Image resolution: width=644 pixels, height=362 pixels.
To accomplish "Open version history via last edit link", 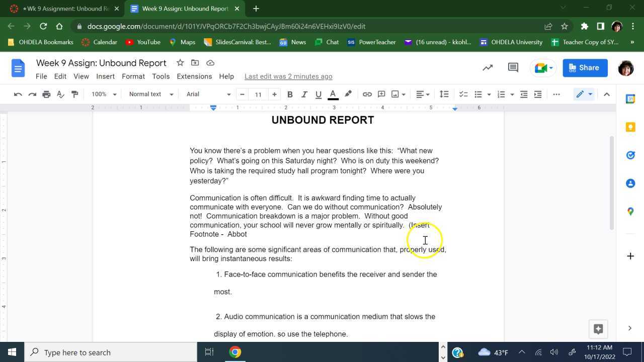I will [x=288, y=76].
